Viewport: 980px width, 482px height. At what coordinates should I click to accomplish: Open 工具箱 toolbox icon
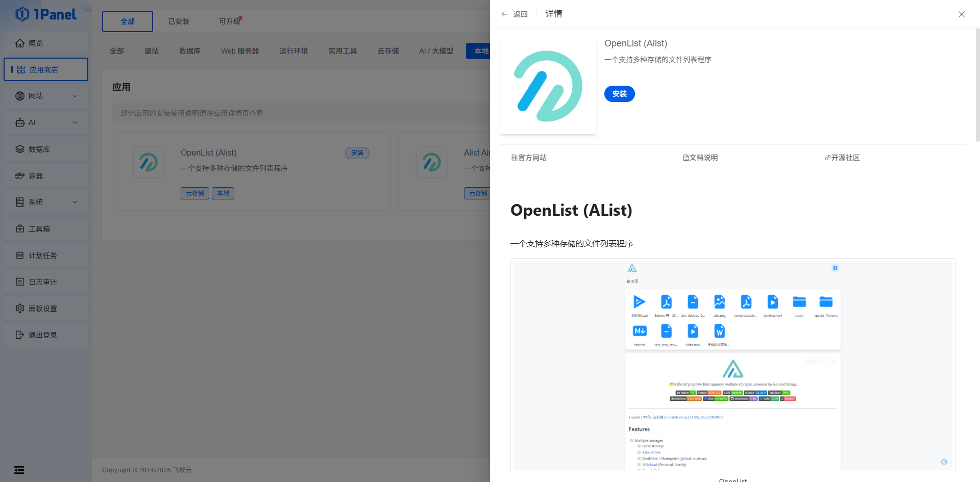(20, 229)
